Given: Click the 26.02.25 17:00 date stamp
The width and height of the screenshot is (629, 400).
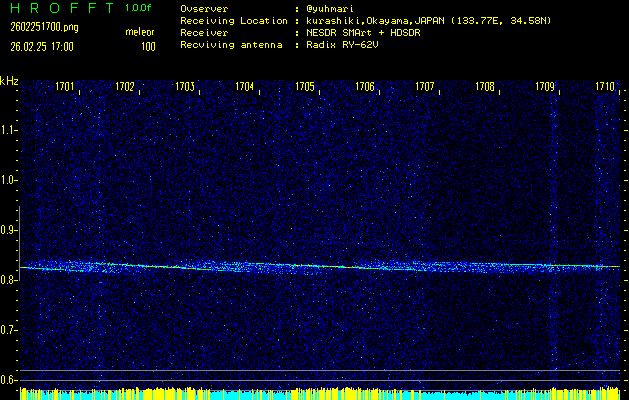Looking at the screenshot, I should pyautogui.click(x=42, y=46).
